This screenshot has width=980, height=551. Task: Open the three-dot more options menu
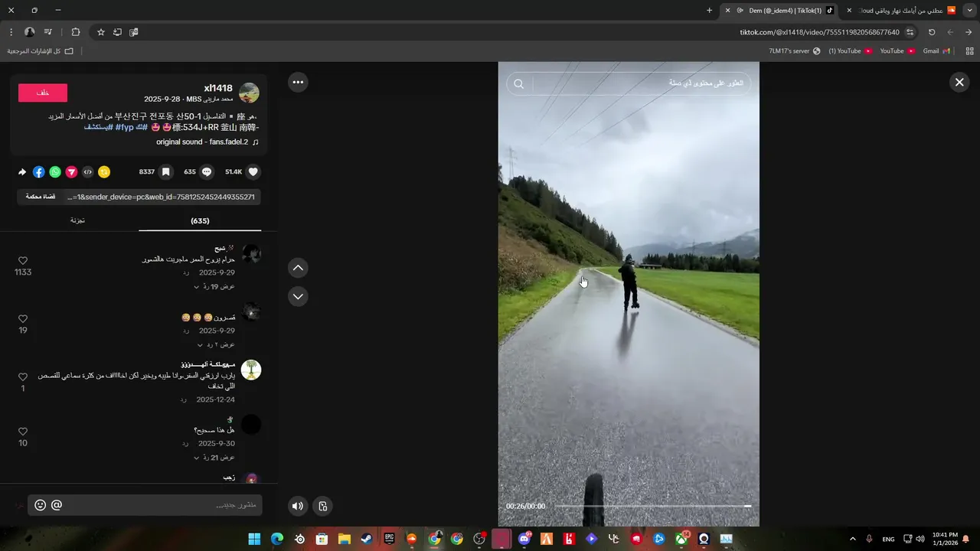click(x=298, y=83)
